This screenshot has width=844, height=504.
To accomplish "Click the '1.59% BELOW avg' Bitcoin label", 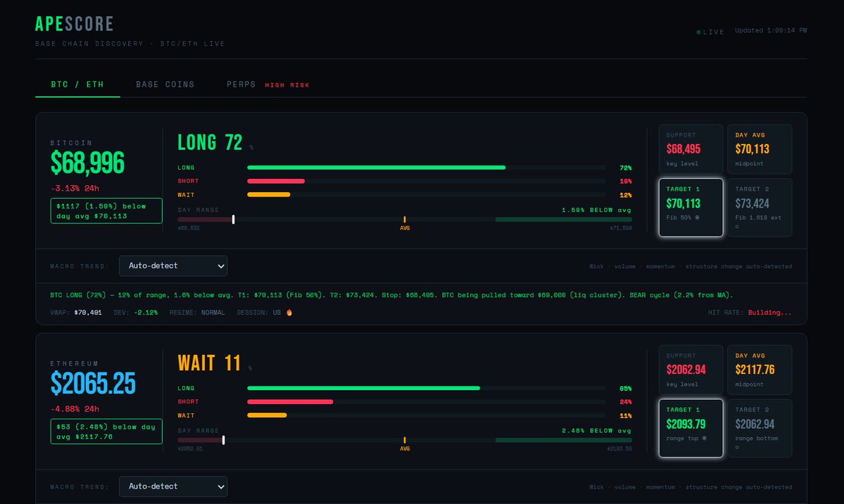I will pyautogui.click(x=596, y=210).
